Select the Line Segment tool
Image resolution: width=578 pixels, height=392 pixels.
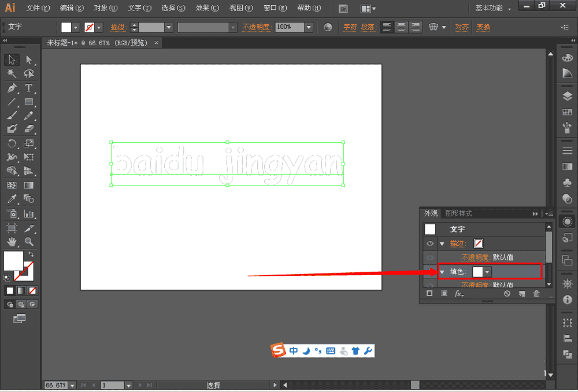[x=12, y=102]
